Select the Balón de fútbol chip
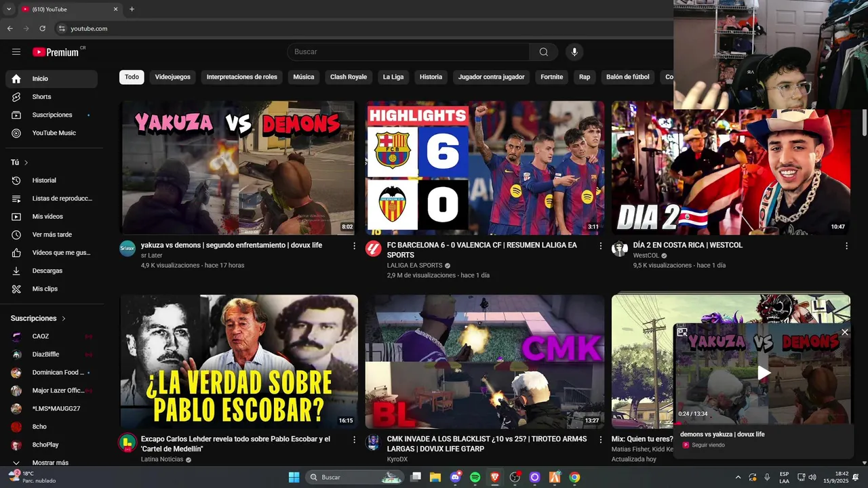Viewport: 868px width, 488px height. [x=628, y=77]
